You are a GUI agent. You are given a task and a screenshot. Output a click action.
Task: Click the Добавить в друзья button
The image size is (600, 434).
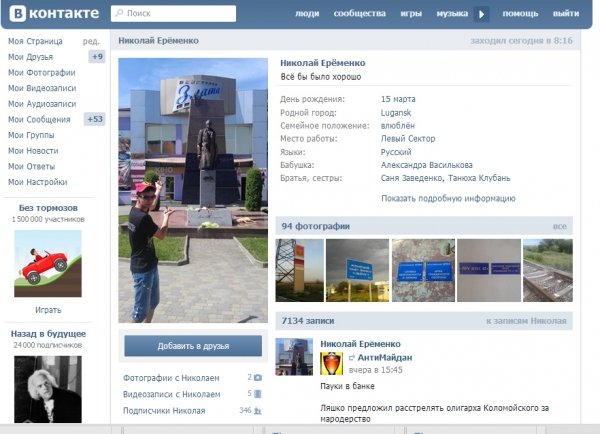point(193,345)
